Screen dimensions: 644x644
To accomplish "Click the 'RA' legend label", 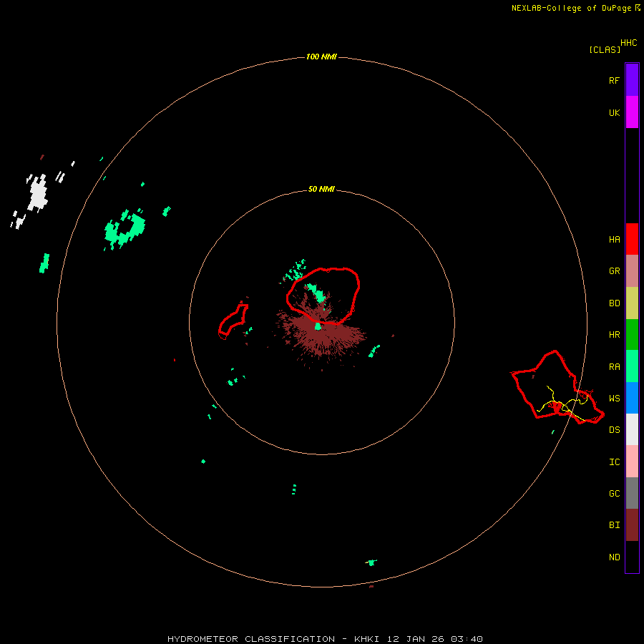I will (x=614, y=367).
